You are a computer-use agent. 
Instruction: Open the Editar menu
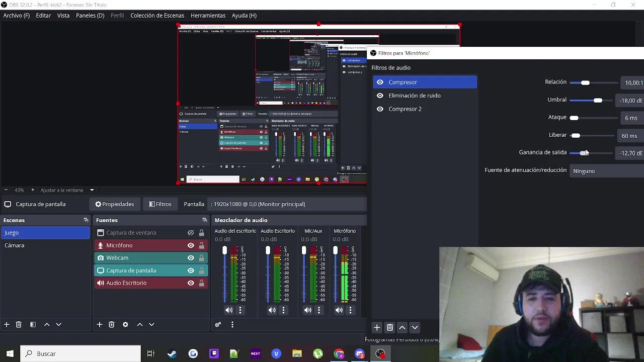pos(43,16)
